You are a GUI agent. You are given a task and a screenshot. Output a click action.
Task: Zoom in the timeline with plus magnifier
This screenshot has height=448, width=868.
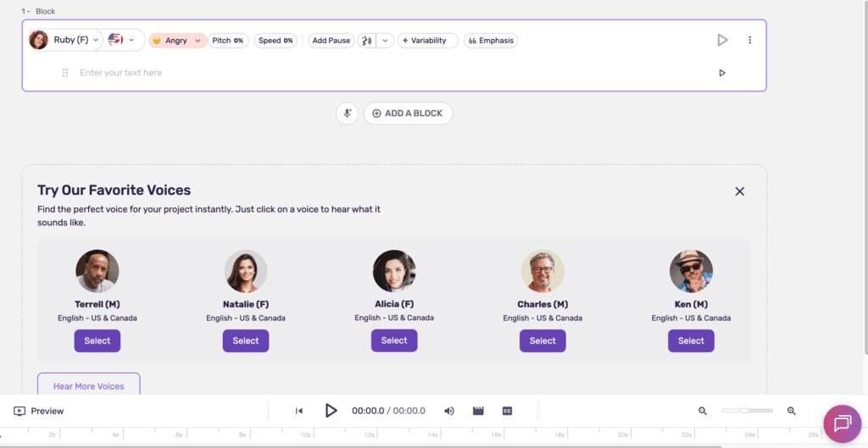792,411
